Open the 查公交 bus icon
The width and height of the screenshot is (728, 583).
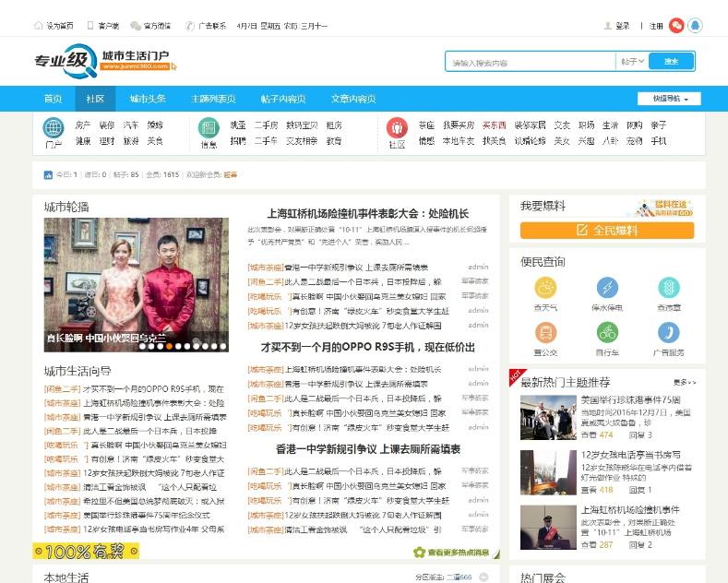pyautogui.click(x=545, y=333)
